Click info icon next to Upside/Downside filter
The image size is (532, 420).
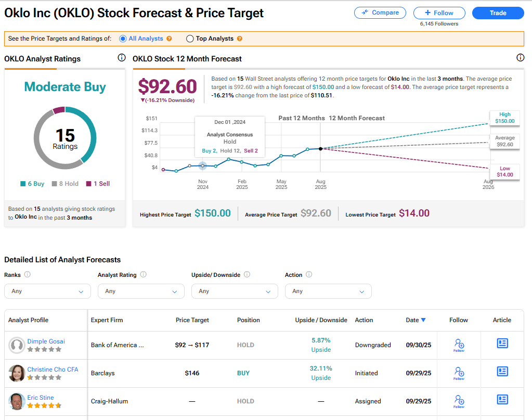[x=247, y=274]
